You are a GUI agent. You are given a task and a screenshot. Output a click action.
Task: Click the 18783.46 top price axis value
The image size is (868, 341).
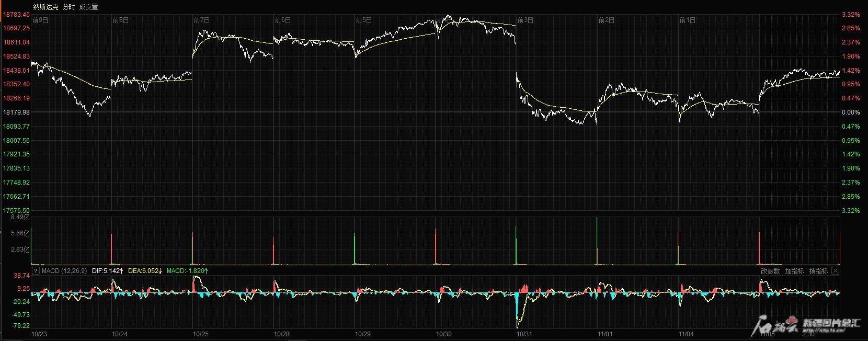pos(16,15)
